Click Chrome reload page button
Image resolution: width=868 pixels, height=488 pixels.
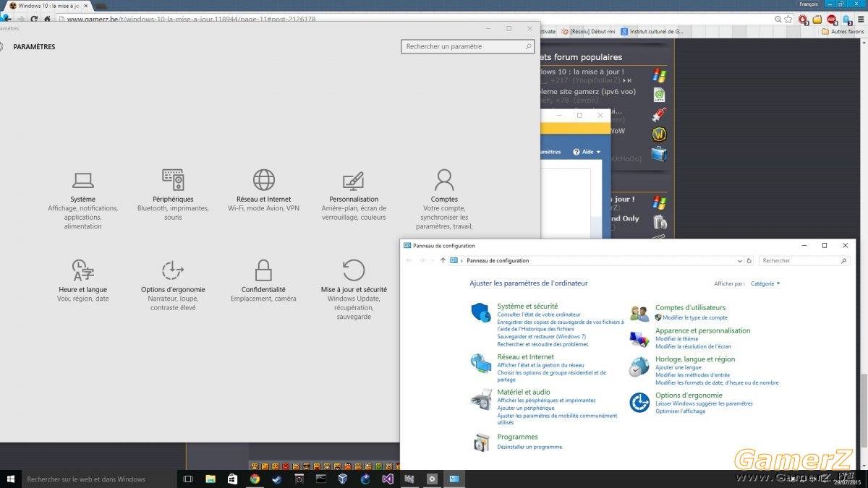34,20
